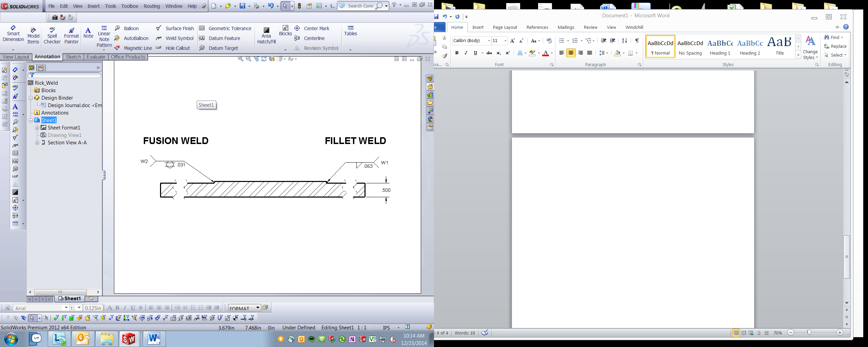Toggle Show/Hide paragraph marks
868x347 pixels.
point(637,41)
